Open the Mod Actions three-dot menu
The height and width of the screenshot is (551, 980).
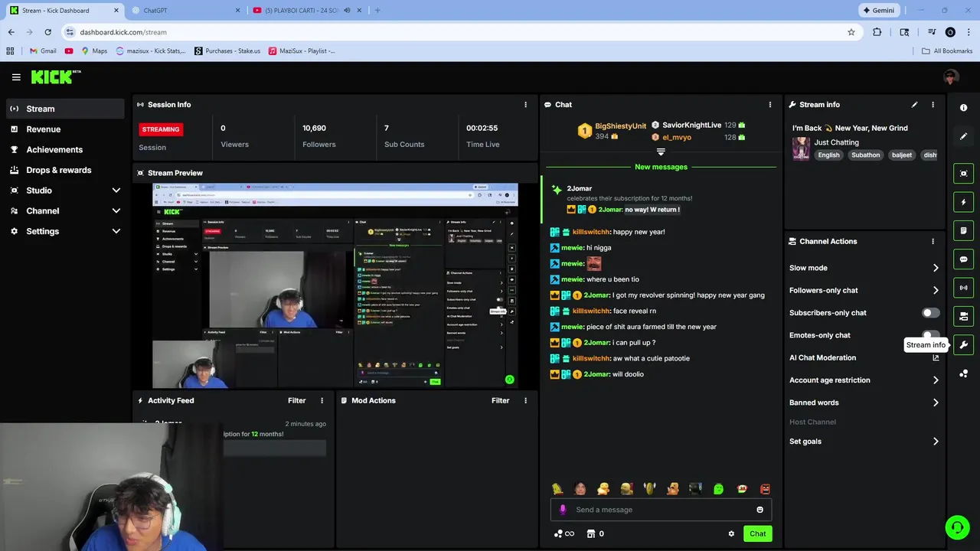coord(525,401)
